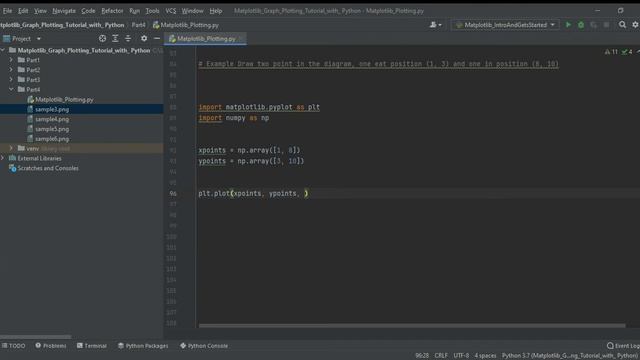This screenshot has width=640, height=360.
Task: Open the Run menu
Action: [134, 11]
